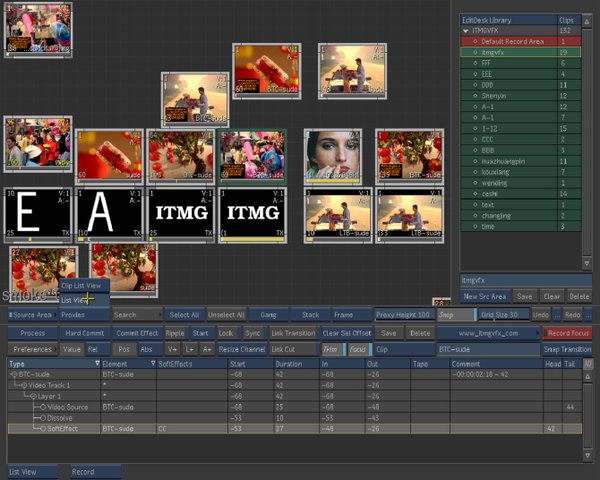600x480 pixels.
Task: Open the Source Area dropdown
Action: [x=31, y=315]
